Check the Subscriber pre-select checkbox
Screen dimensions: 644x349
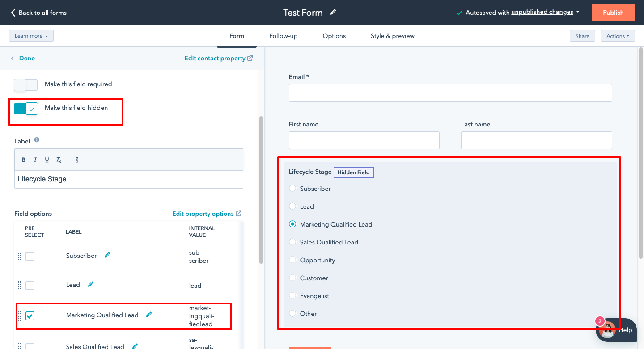30,256
